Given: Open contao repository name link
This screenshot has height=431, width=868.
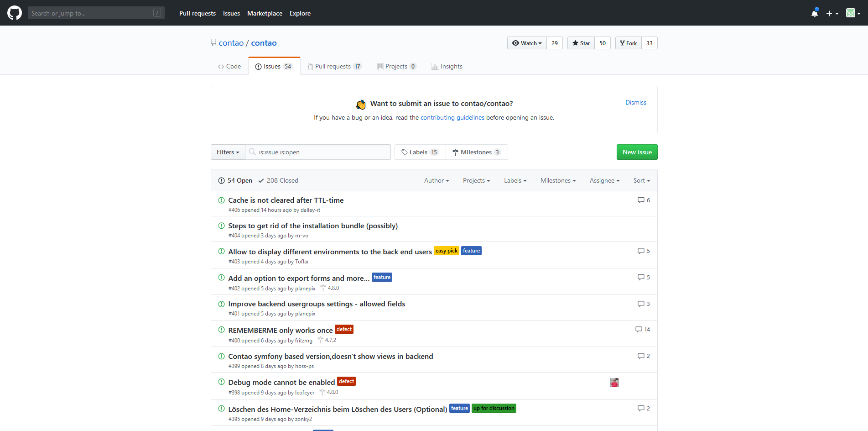Looking at the screenshot, I should coord(264,43).
